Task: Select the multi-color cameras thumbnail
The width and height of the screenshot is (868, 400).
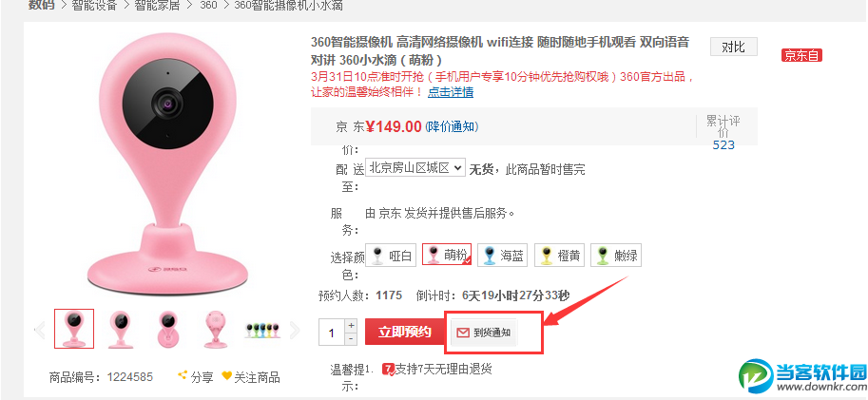Action: click(x=262, y=330)
